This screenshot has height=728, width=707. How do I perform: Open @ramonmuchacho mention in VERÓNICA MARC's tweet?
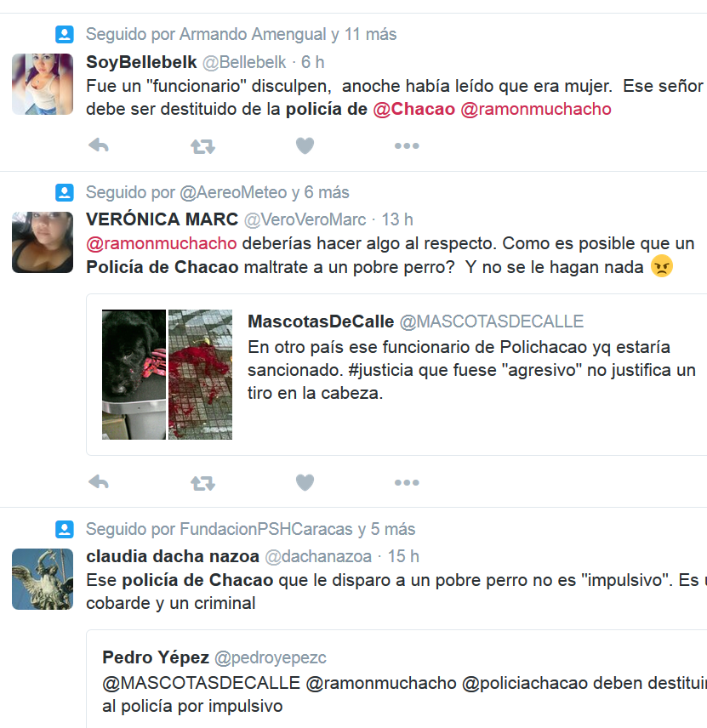click(x=161, y=243)
